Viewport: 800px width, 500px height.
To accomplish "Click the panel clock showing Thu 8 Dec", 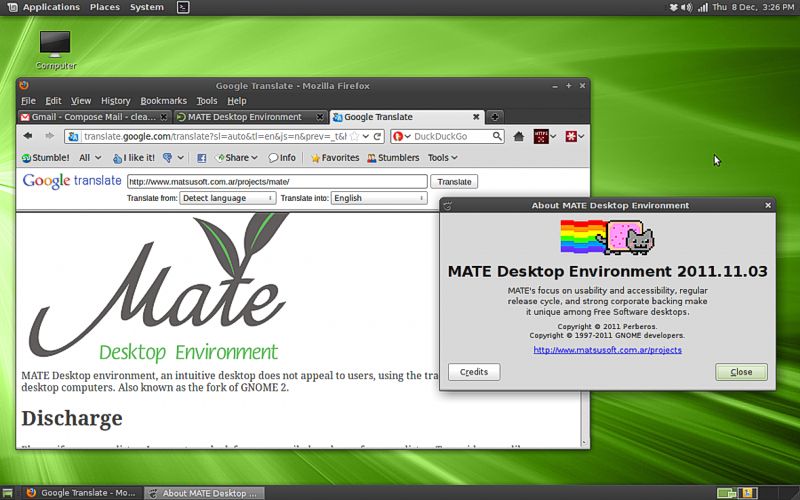I will pyautogui.click(x=753, y=7).
